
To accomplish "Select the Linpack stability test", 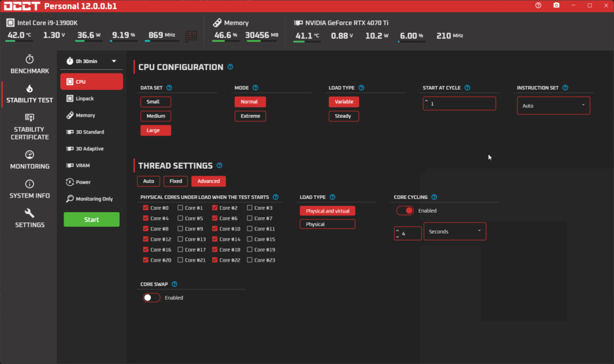I will [91, 98].
